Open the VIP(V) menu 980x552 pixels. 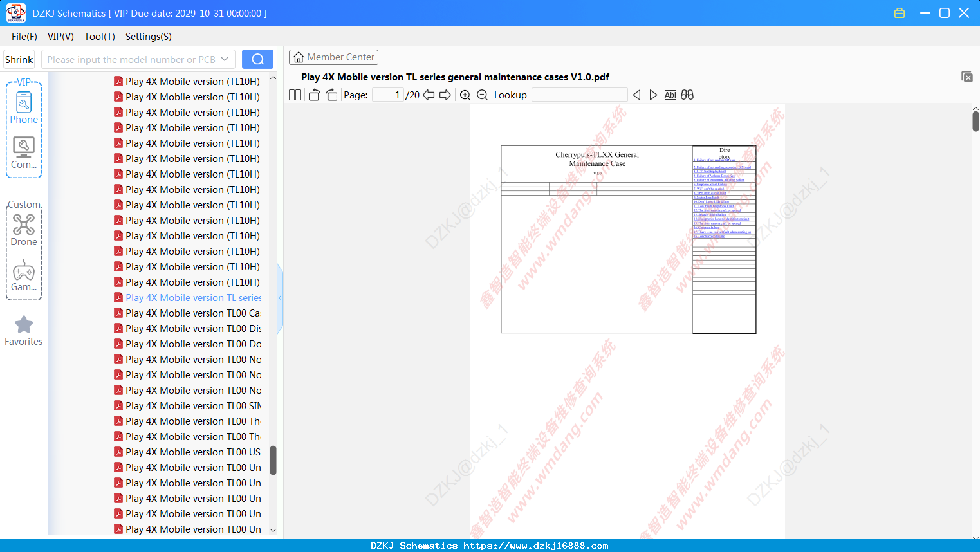[60, 37]
